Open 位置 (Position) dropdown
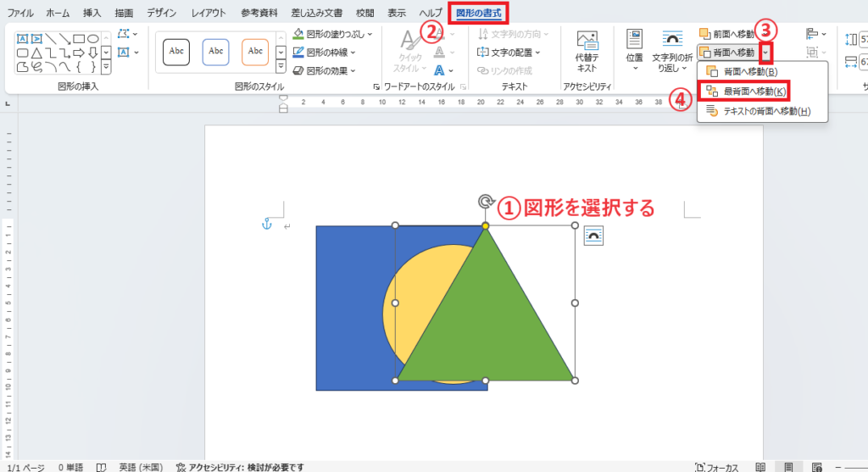Screen dimensions: 868x472 pyautogui.click(x=634, y=51)
